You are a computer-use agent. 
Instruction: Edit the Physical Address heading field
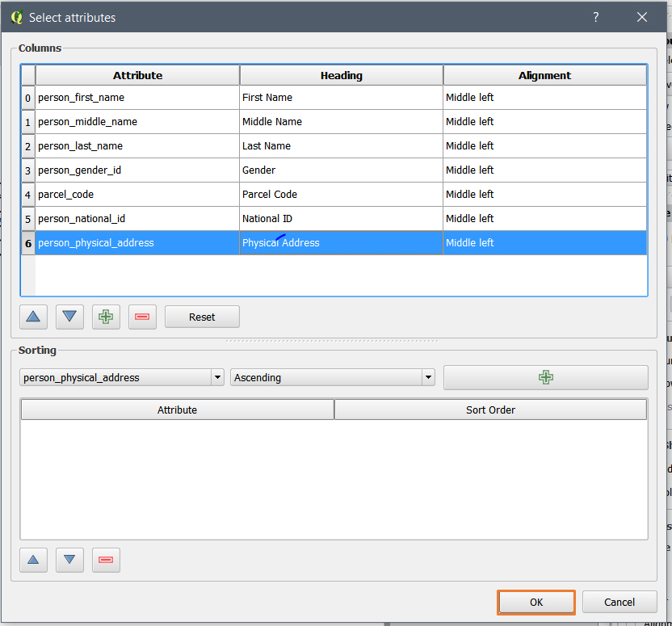coord(341,243)
